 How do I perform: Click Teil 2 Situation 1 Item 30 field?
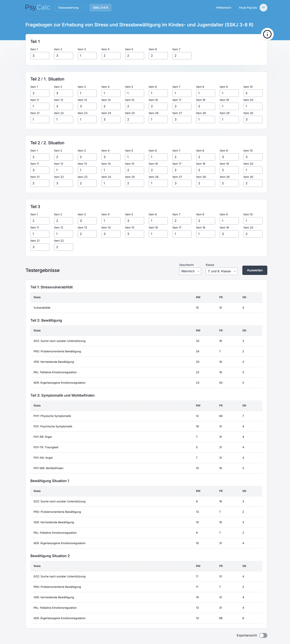[x=253, y=120]
